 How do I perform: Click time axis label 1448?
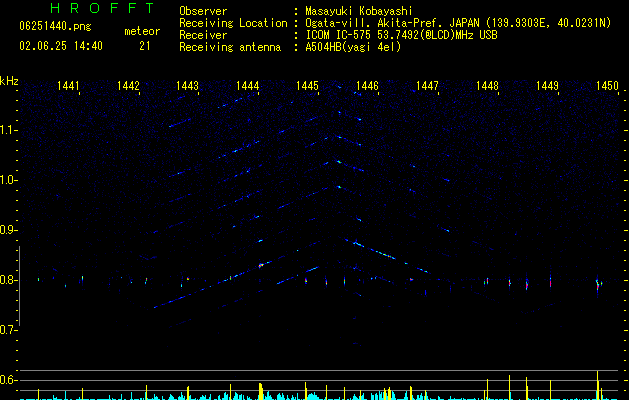(x=487, y=86)
